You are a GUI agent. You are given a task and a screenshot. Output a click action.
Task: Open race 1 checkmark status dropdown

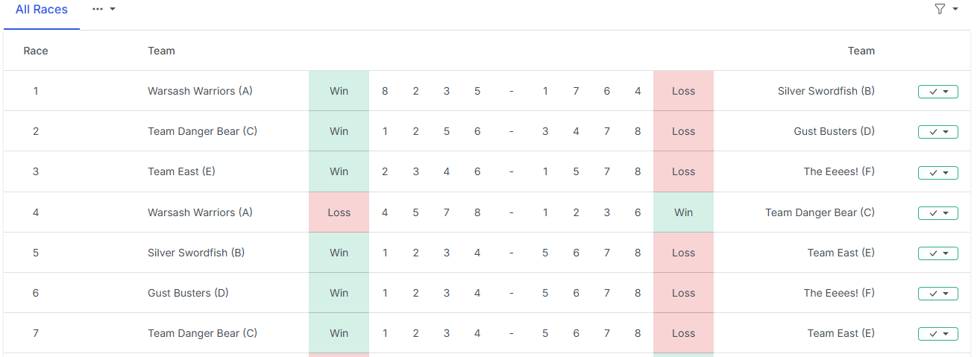937,92
